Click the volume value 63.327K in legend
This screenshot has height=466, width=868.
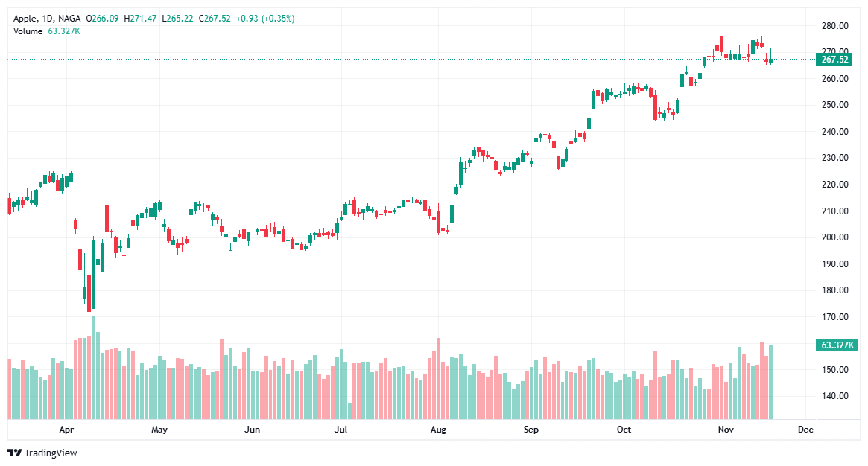64,31
